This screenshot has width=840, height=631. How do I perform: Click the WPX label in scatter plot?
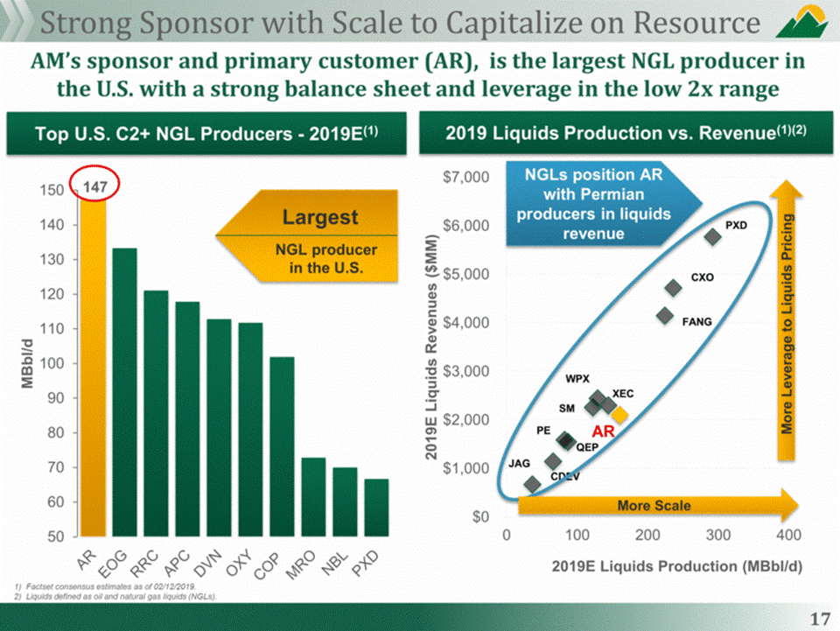[x=577, y=379]
